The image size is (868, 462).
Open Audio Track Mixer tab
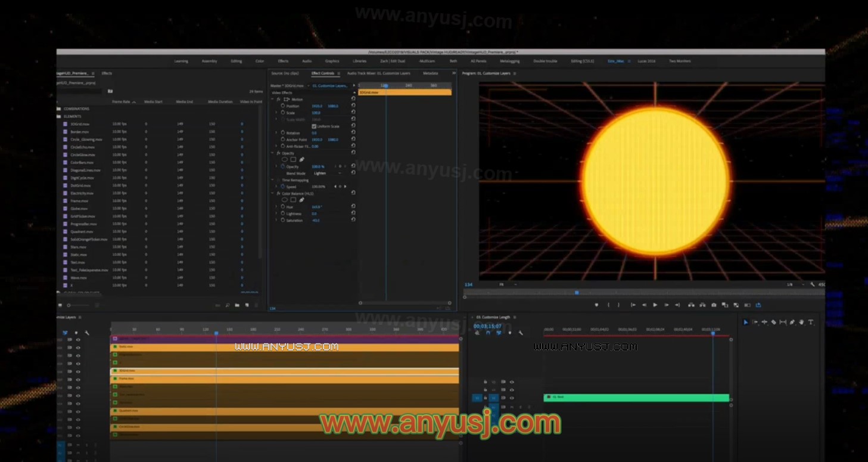[379, 73]
